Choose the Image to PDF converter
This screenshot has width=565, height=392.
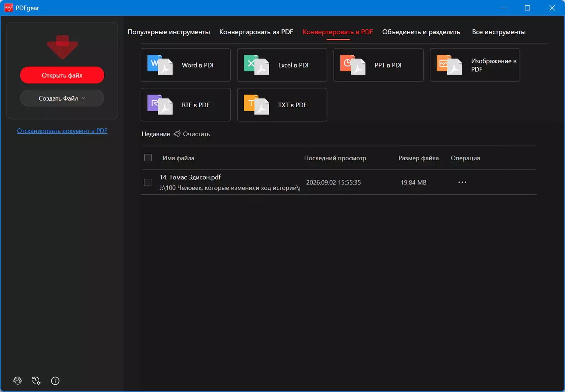(x=475, y=65)
